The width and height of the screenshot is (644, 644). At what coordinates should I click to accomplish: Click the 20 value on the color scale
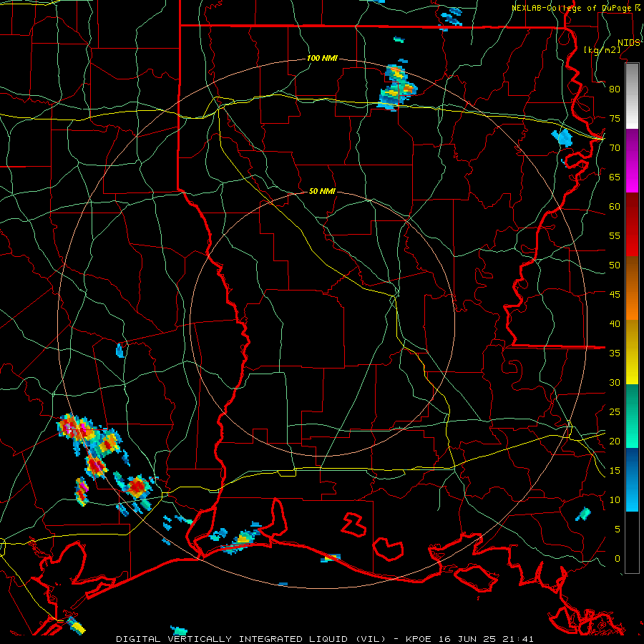click(x=615, y=441)
